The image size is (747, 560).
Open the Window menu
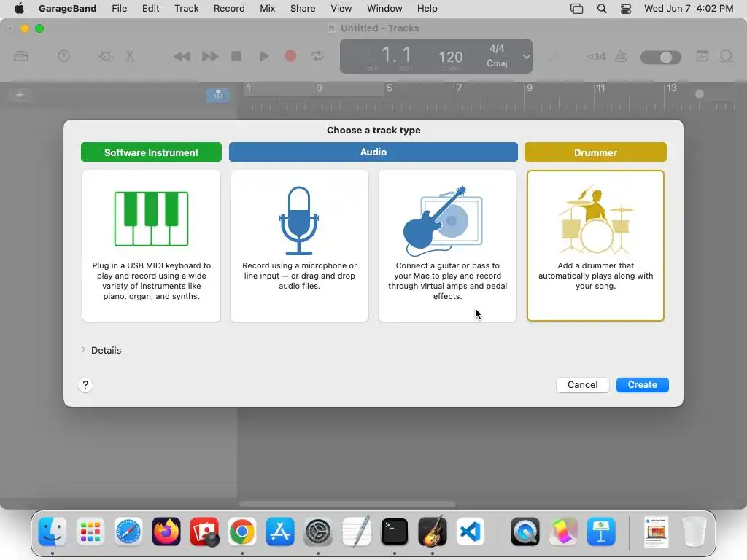click(x=384, y=9)
